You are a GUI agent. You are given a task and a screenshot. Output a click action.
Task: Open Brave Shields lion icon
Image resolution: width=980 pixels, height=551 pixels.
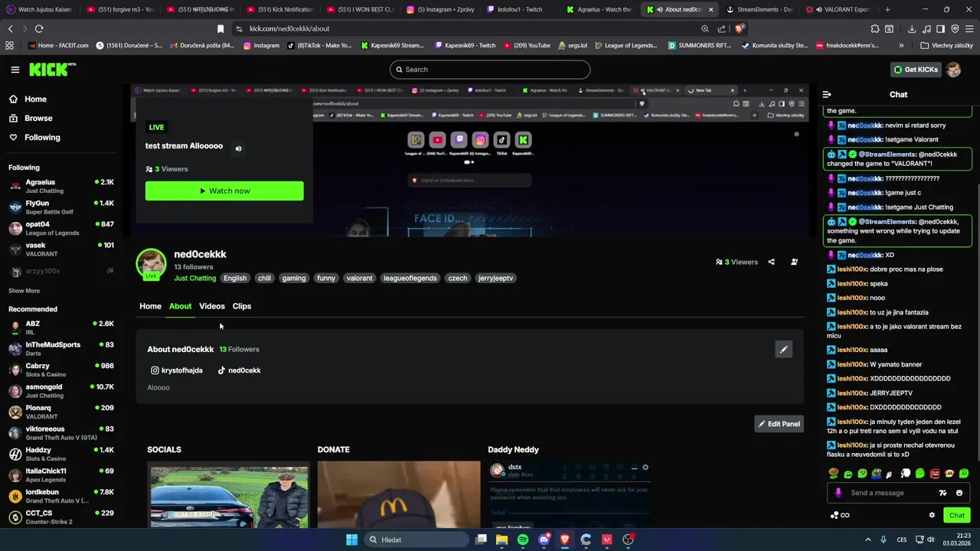[x=740, y=28]
